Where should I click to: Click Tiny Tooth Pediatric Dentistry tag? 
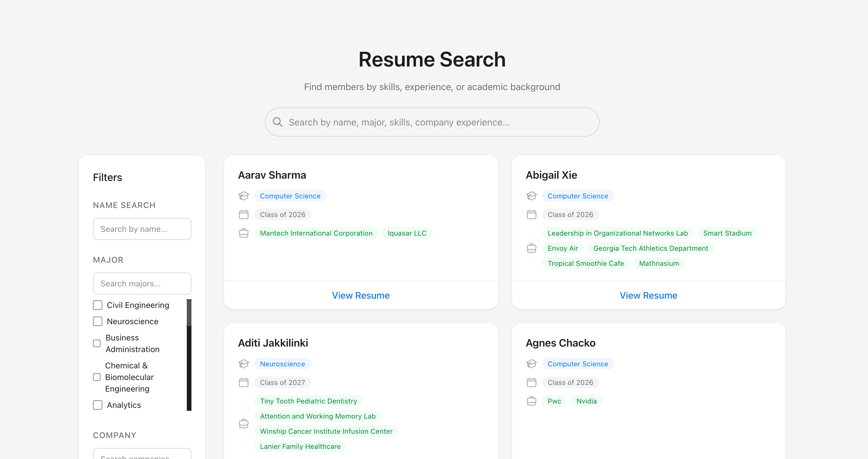308,401
